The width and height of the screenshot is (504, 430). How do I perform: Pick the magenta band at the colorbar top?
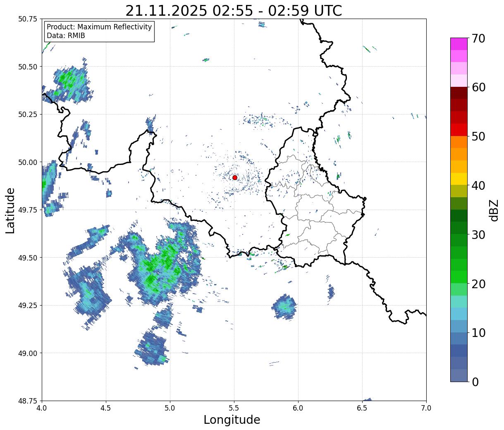coord(459,44)
